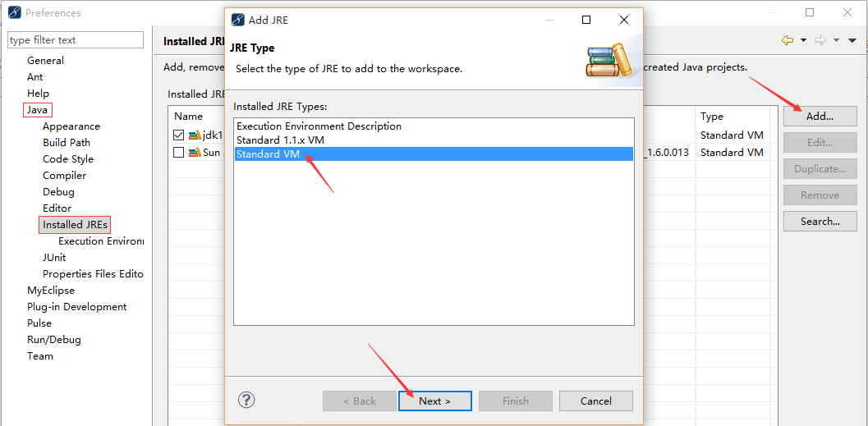Select the Standard VM list entry
Image resolution: width=868 pixels, height=426 pixels.
click(434, 154)
